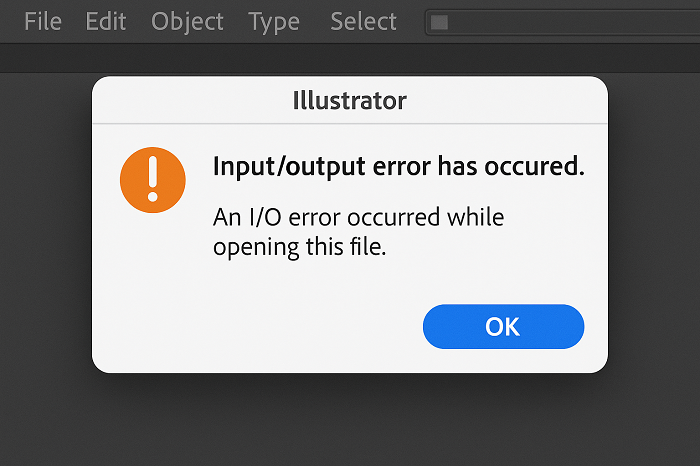Click the dark canvas left of the dialog
This screenshot has width=700, height=466.
pos(45,250)
